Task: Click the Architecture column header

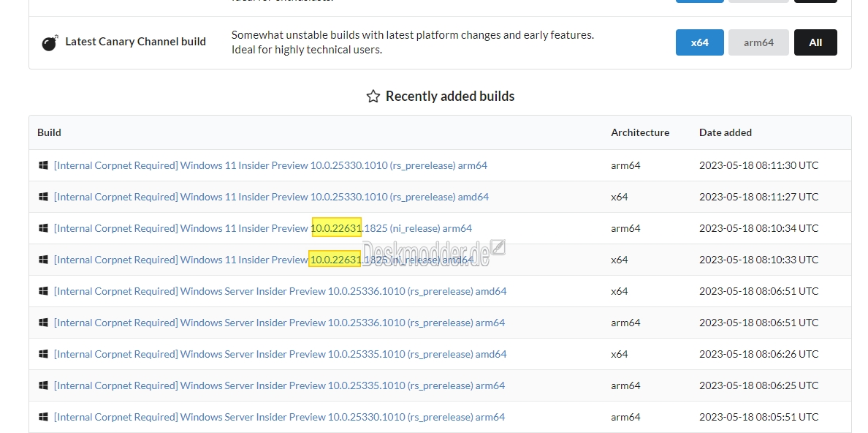Action: click(640, 132)
